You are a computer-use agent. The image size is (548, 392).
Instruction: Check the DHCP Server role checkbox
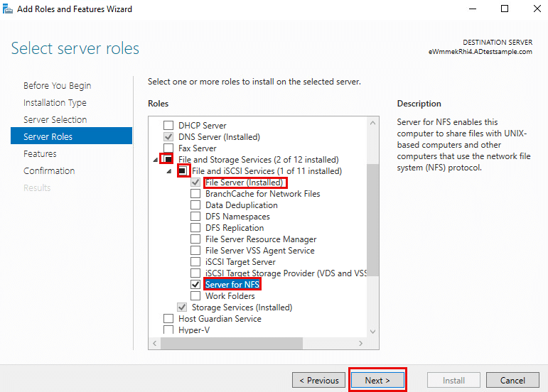click(168, 126)
